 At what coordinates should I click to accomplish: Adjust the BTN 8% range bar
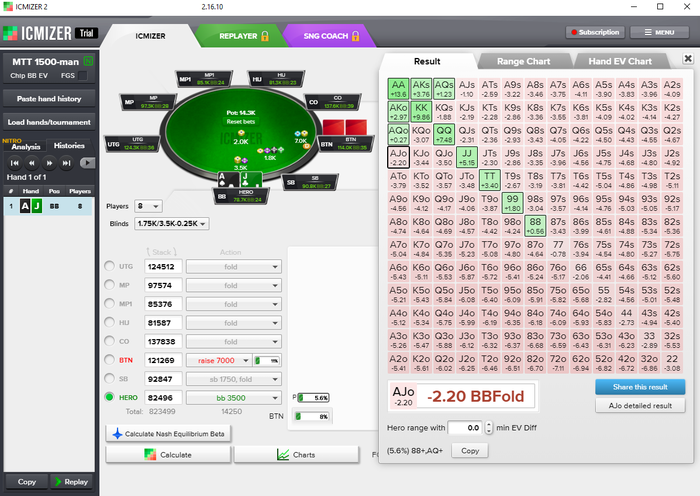pyautogui.click(x=312, y=416)
